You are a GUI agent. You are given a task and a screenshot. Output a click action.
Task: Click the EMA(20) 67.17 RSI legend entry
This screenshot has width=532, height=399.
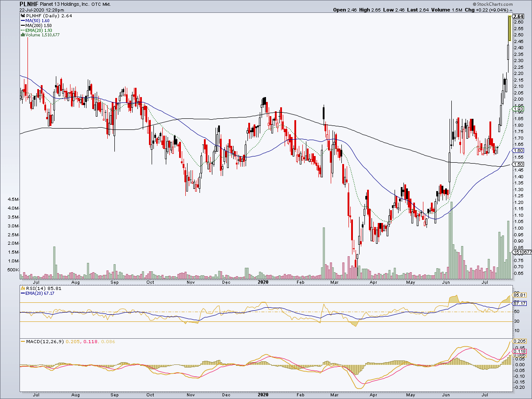pyautogui.click(x=37, y=293)
